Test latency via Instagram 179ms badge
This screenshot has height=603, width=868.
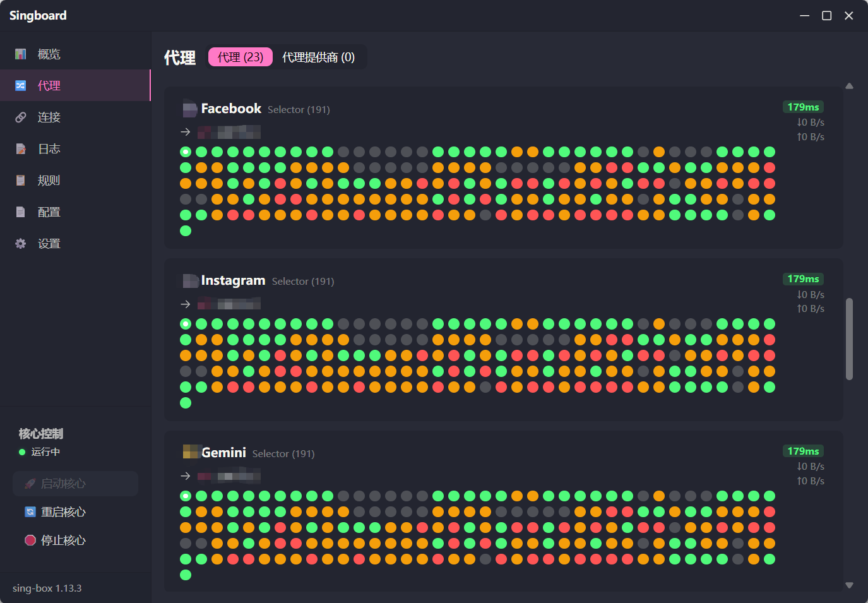click(803, 278)
